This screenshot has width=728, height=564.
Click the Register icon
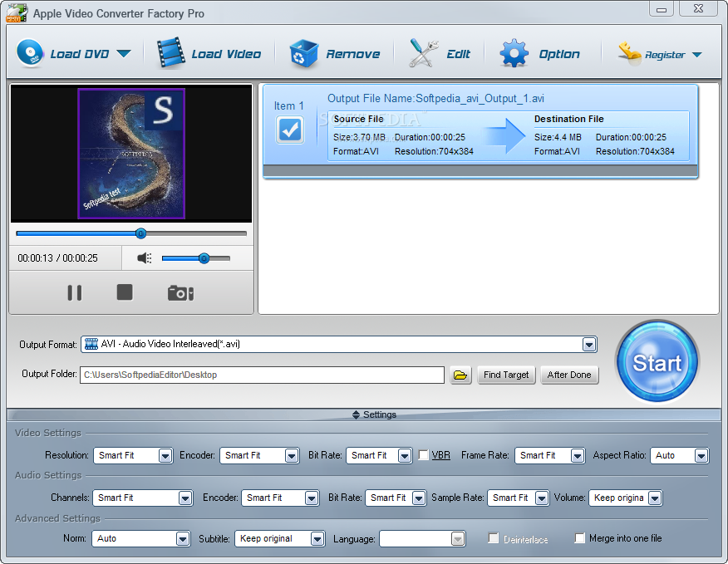click(x=629, y=51)
